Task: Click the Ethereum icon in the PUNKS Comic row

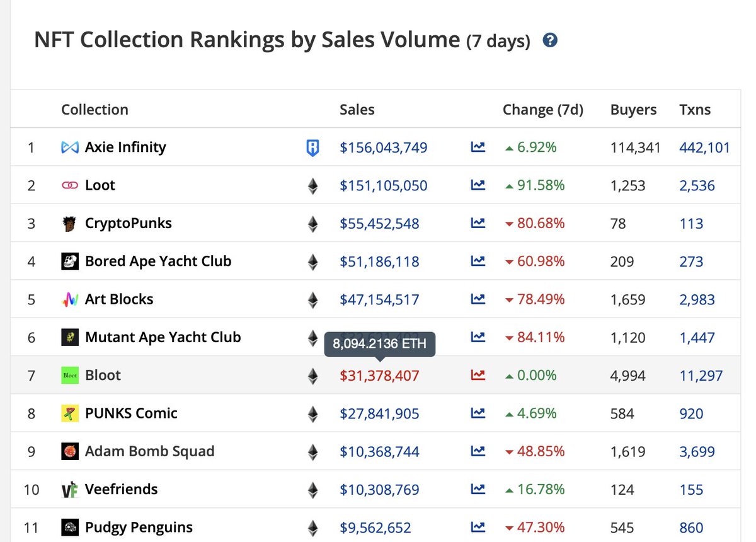Action: (312, 414)
